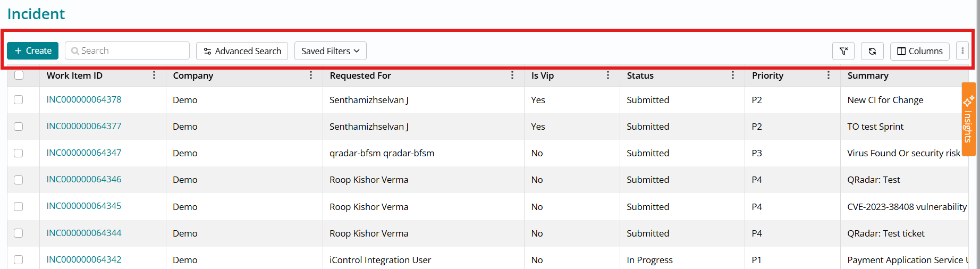Open Is Vip column options menu
The image size is (980, 269).
click(x=608, y=75)
